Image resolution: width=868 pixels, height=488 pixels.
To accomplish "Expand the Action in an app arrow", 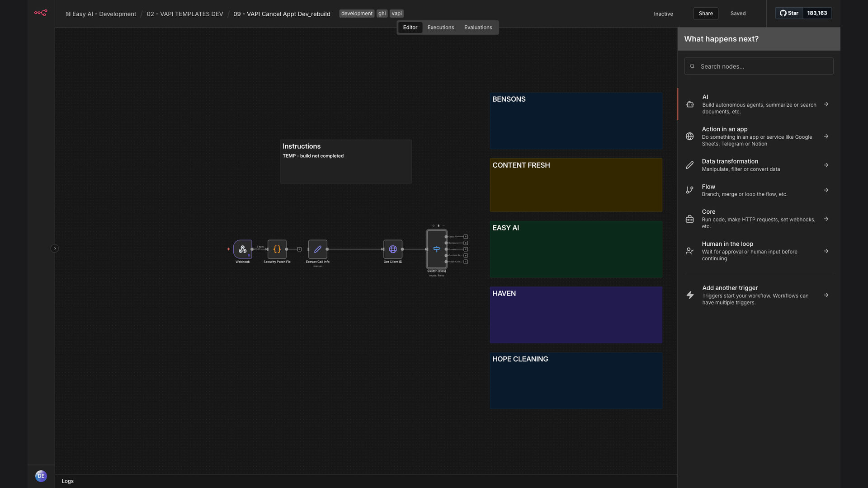I will click(x=826, y=136).
